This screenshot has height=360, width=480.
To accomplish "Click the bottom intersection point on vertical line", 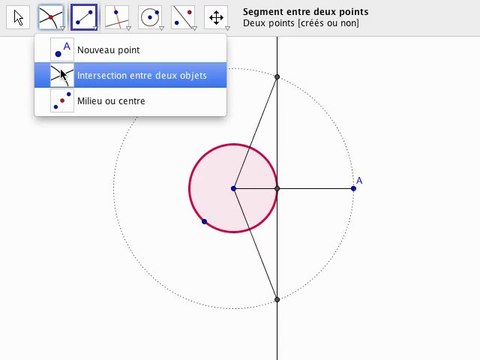I will click(277, 299).
